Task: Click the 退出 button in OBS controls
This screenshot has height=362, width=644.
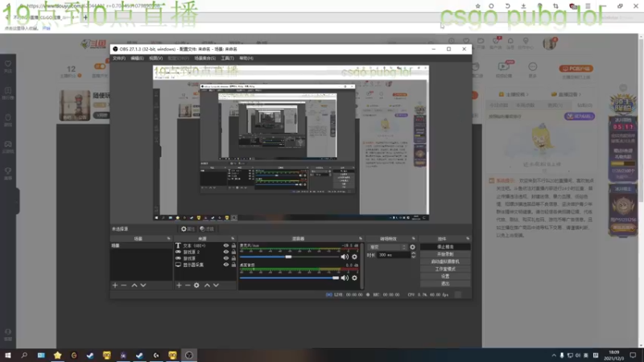Action: tap(445, 284)
